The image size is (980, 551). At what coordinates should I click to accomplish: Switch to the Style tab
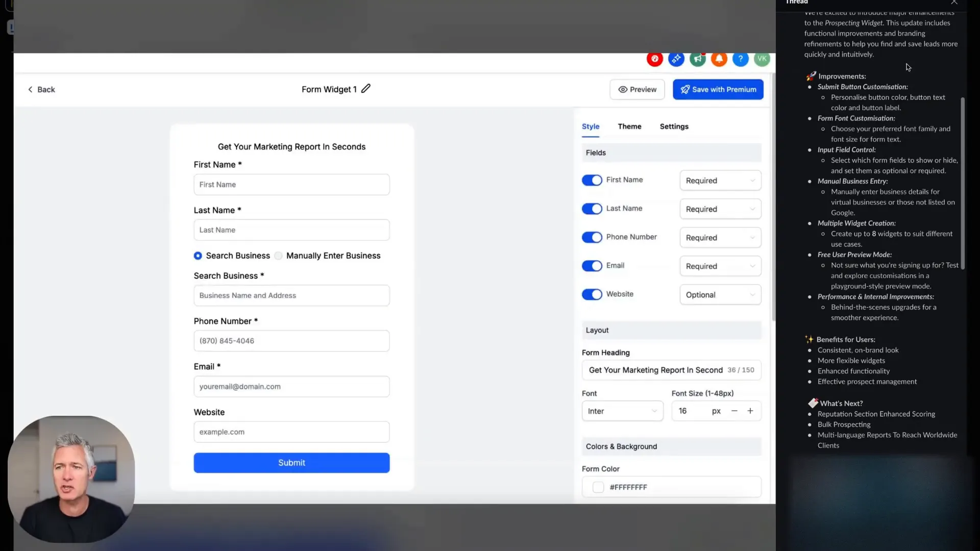[x=591, y=127]
